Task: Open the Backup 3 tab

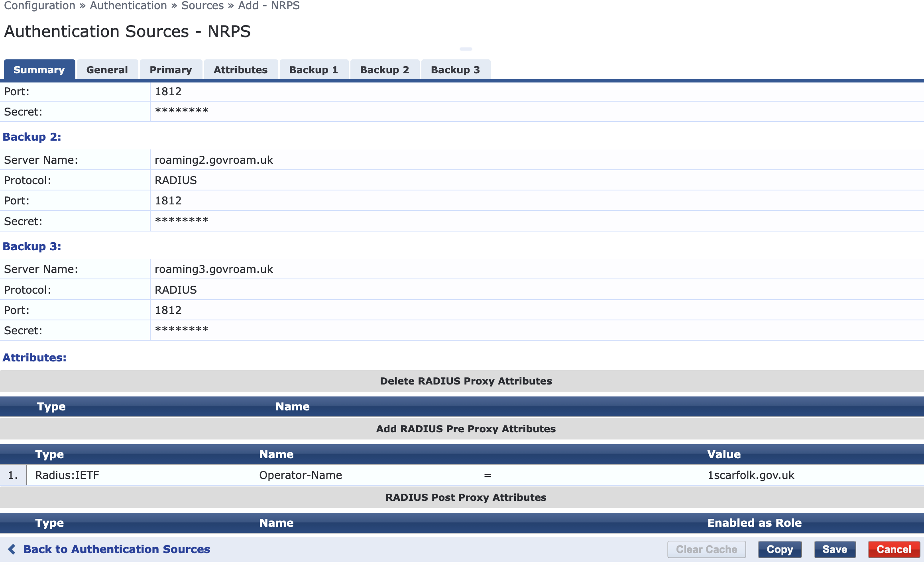Action: pos(455,70)
